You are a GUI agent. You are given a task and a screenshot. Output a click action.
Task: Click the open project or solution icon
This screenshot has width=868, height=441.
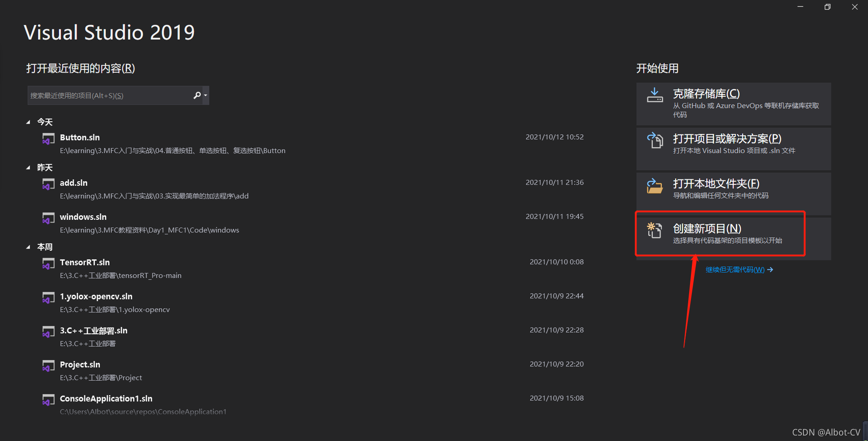pos(655,140)
